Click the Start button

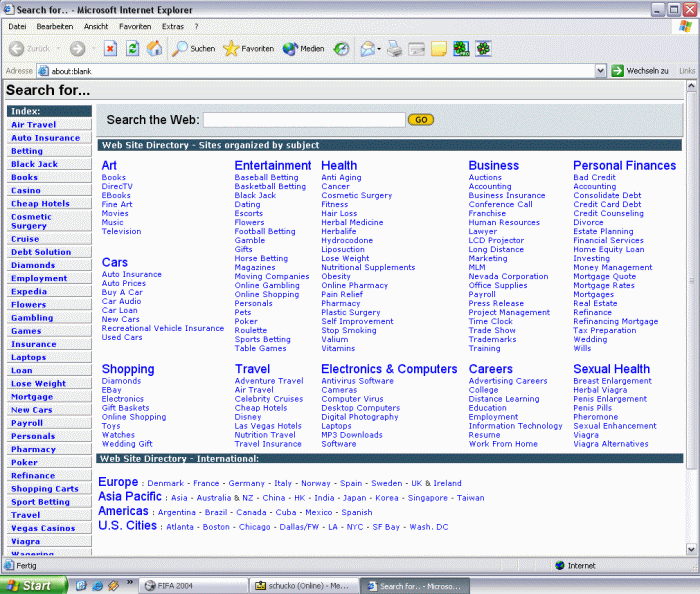point(33,586)
